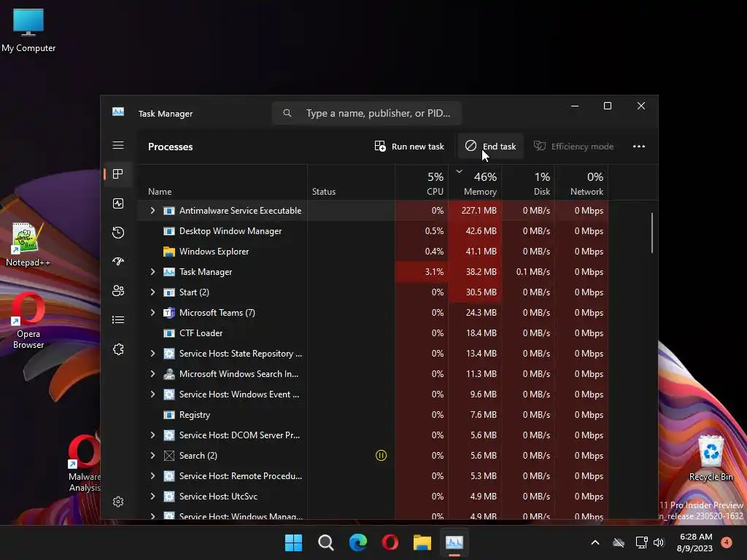Select the CTF Loader process row
Viewport: 747px width, 560px height.
pyautogui.click(x=373, y=333)
